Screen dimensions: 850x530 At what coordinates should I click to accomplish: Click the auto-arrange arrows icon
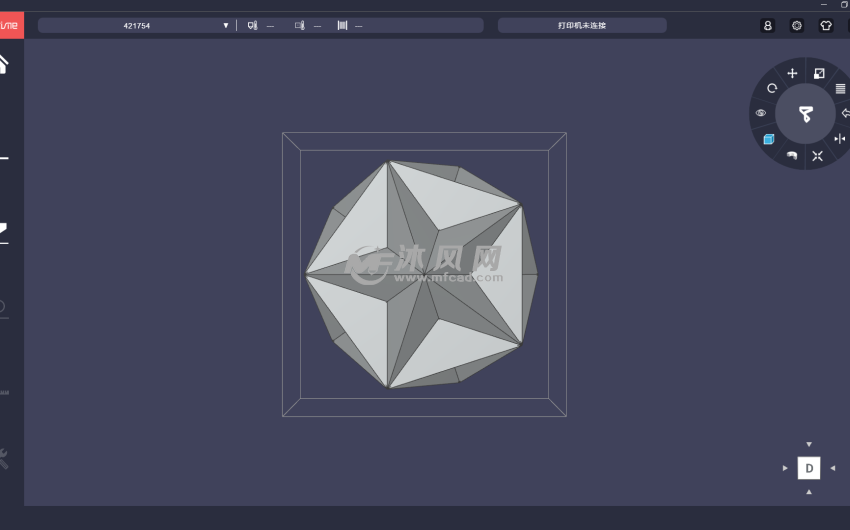point(818,155)
